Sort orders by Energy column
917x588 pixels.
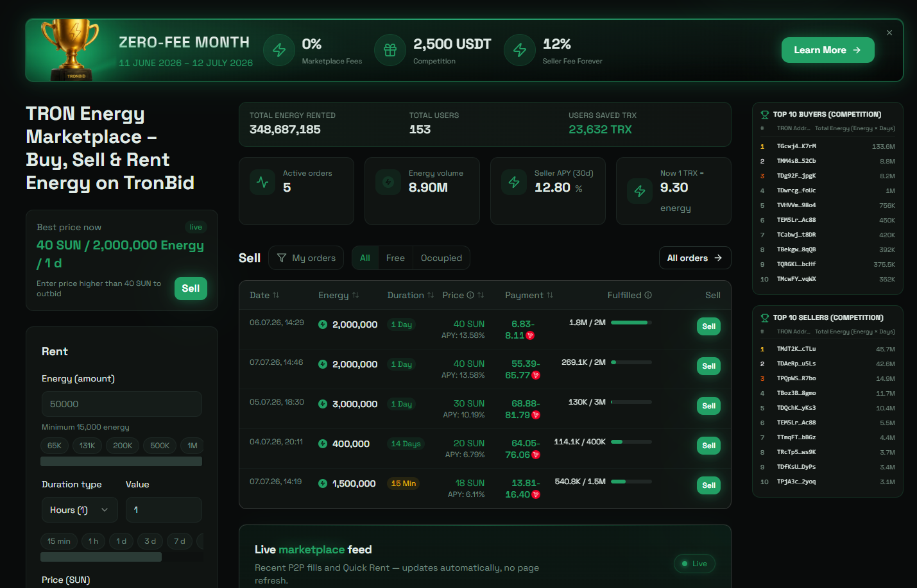[x=339, y=295]
